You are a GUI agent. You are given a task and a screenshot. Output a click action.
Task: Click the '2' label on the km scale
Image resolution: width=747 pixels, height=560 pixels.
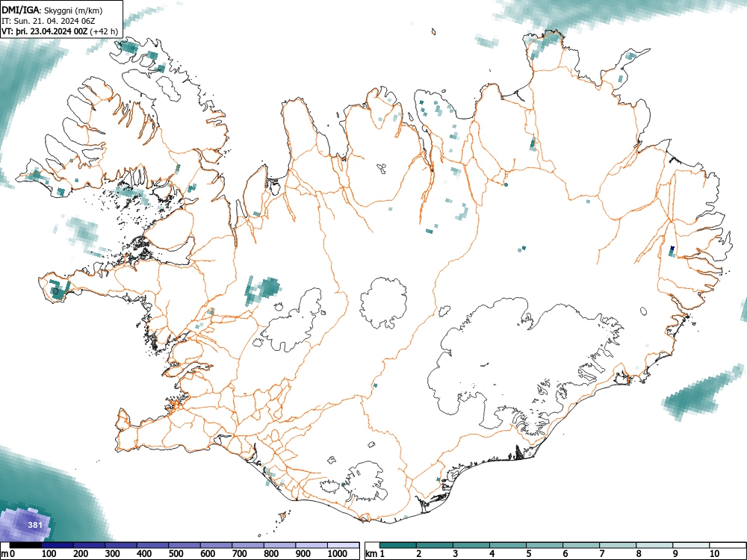(x=418, y=553)
